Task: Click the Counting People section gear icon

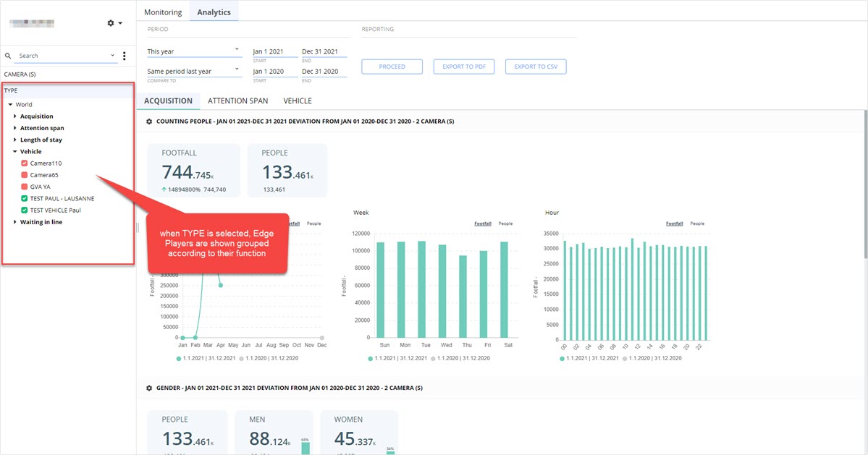Action: (x=149, y=122)
